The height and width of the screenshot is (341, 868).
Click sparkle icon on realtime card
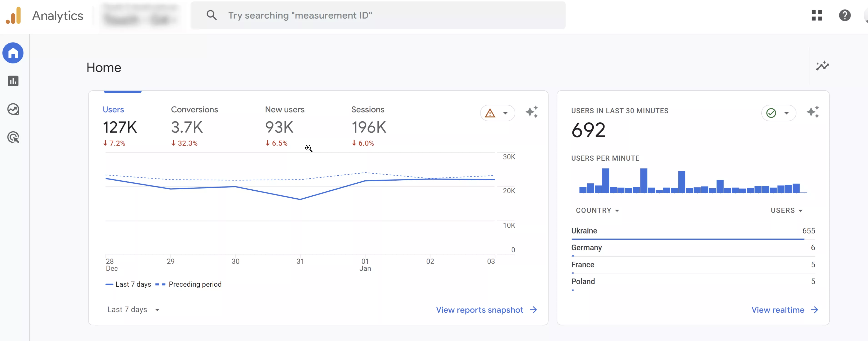tap(813, 112)
